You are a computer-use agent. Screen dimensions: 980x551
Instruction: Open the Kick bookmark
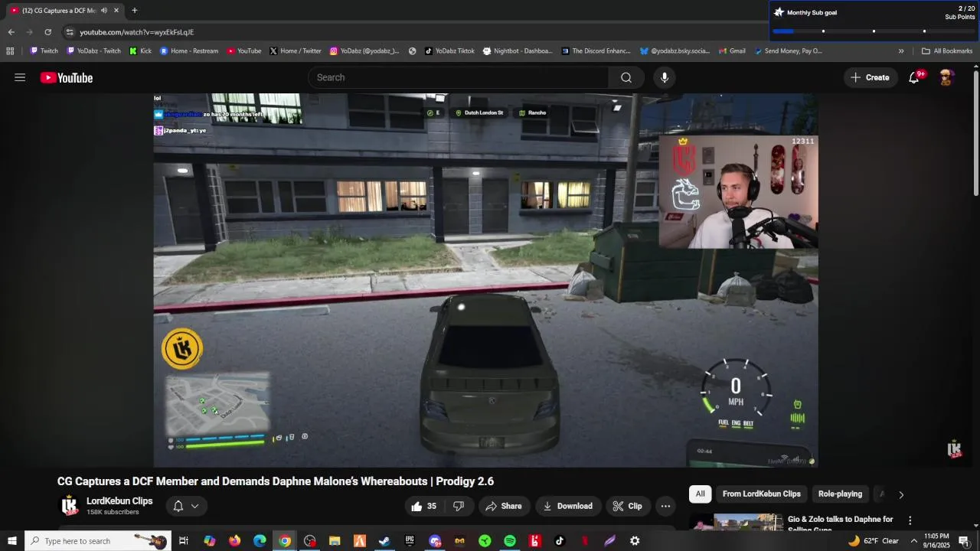tap(140, 51)
